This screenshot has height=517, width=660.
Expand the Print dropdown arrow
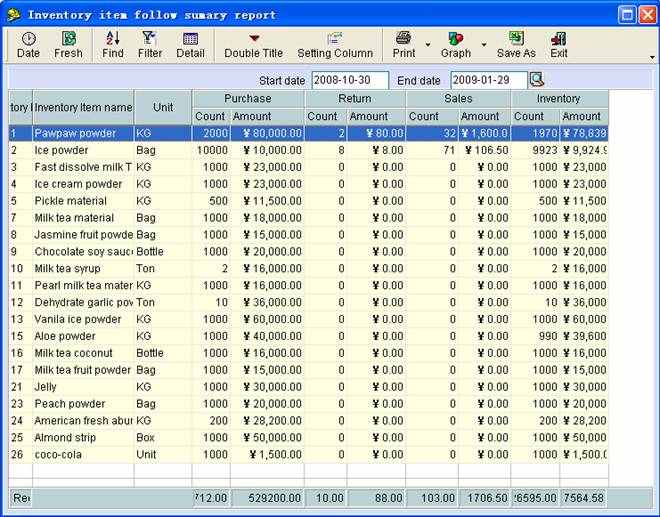click(x=428, y=45)
